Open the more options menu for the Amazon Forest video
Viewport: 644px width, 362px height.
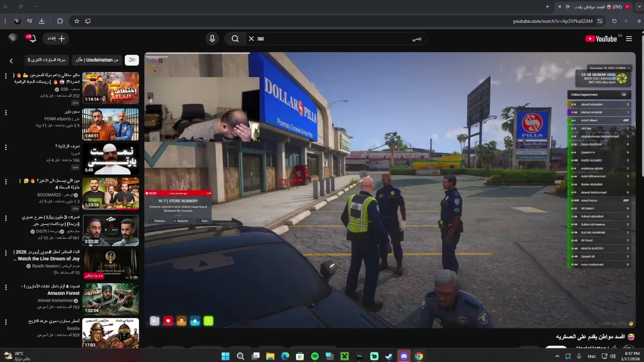[x=6, y=288]
